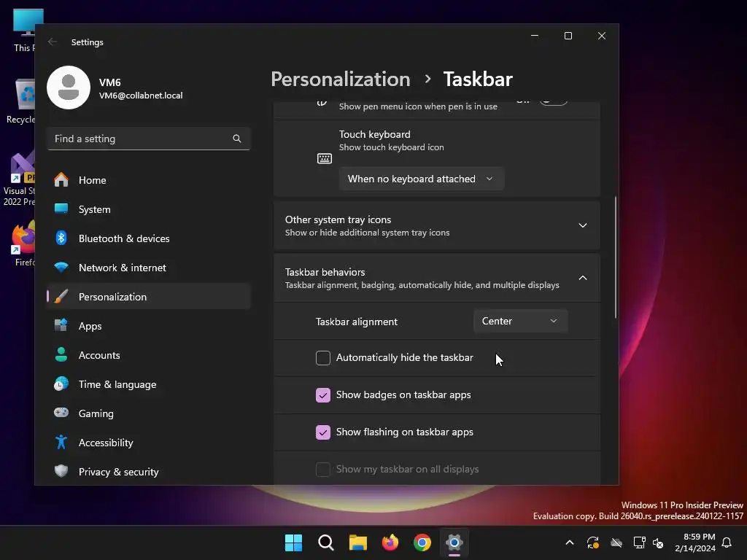Click the Bluetooth icon in sidebar
Image resolution: width=747 pixels, height=560 pixels.
(61, 238)
